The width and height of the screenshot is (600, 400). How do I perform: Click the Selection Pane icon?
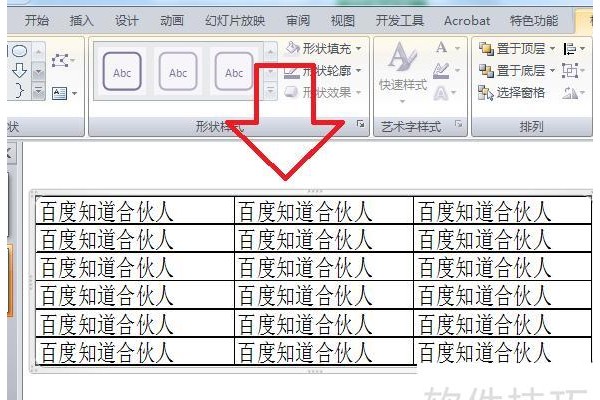coord(486,93)
